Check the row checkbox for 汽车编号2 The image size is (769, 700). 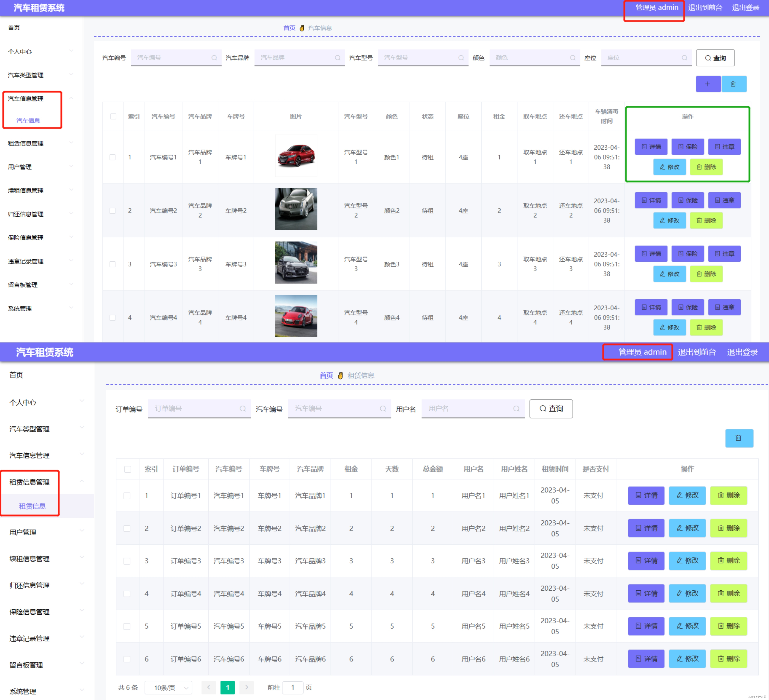pos(112,210)
